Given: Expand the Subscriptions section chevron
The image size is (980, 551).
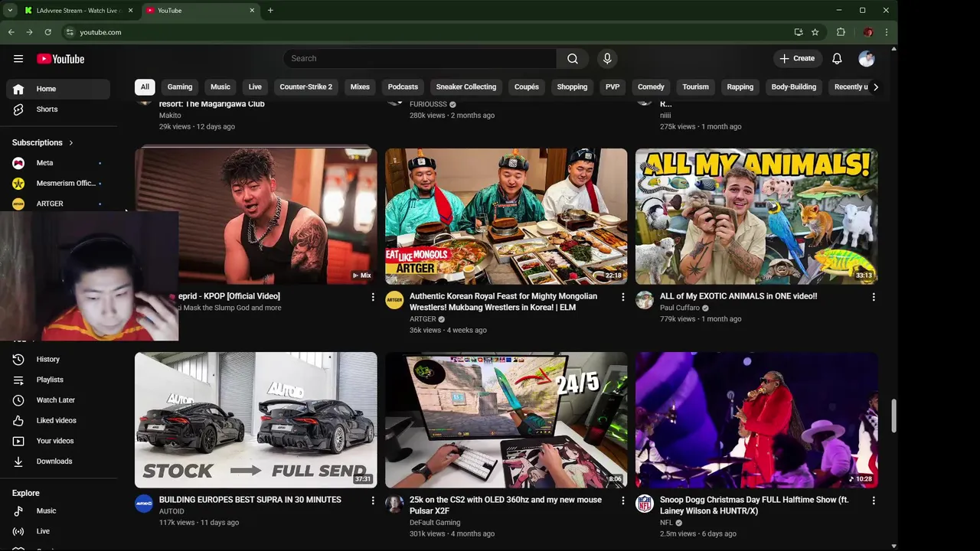Looking at the screenshot, I should click(71, 143).
